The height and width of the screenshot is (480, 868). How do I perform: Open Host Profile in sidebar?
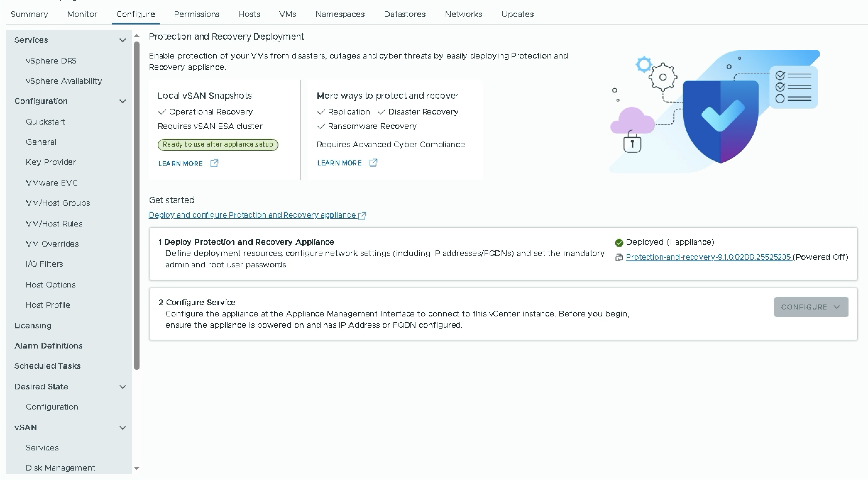point(48,305)
